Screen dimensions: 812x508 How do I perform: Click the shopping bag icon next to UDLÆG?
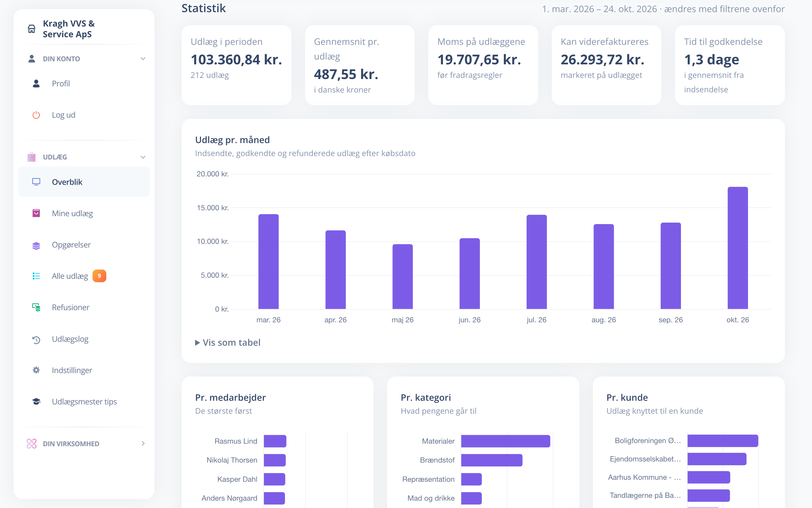32,157
